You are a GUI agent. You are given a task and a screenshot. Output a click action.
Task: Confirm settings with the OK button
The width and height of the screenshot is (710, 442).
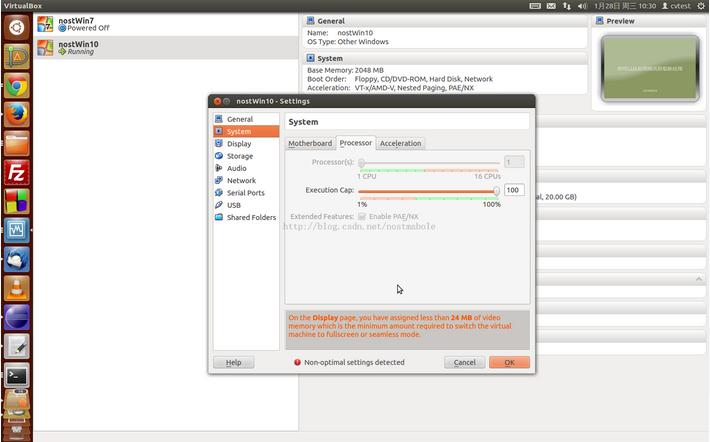click(x=509, y=362)
